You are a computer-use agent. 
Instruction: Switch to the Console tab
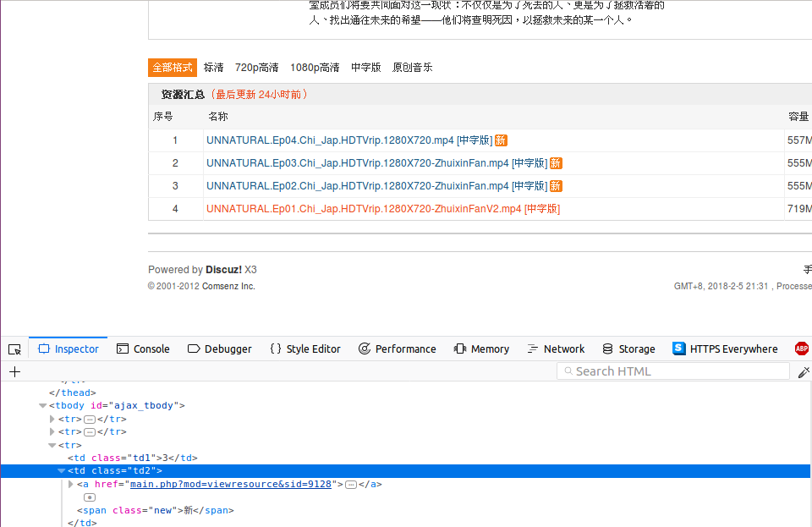[x=144, y=349]
